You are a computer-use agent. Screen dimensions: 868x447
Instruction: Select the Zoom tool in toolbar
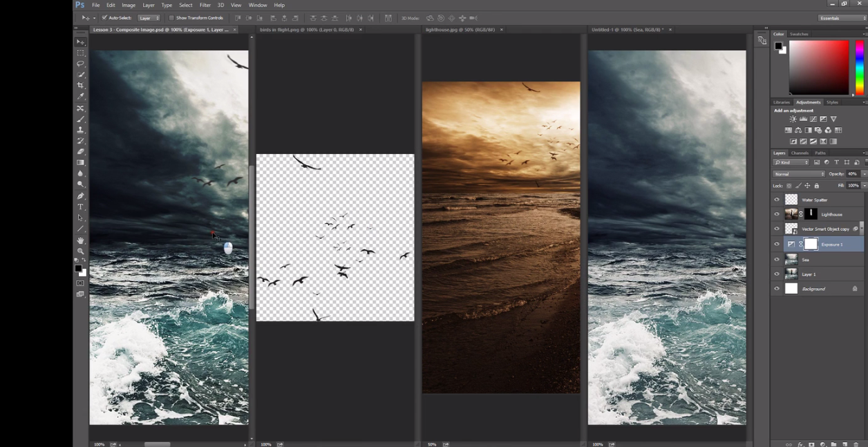pos(81,251)
